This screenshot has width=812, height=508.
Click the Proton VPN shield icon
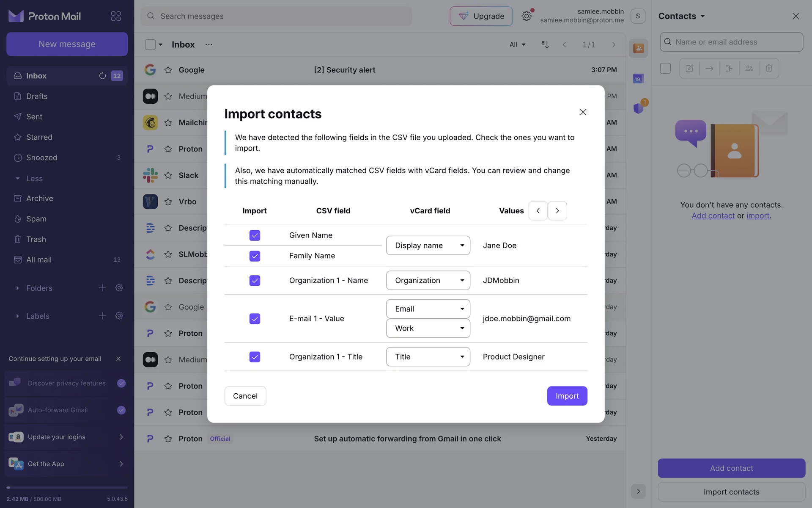[x=638, y=108]
